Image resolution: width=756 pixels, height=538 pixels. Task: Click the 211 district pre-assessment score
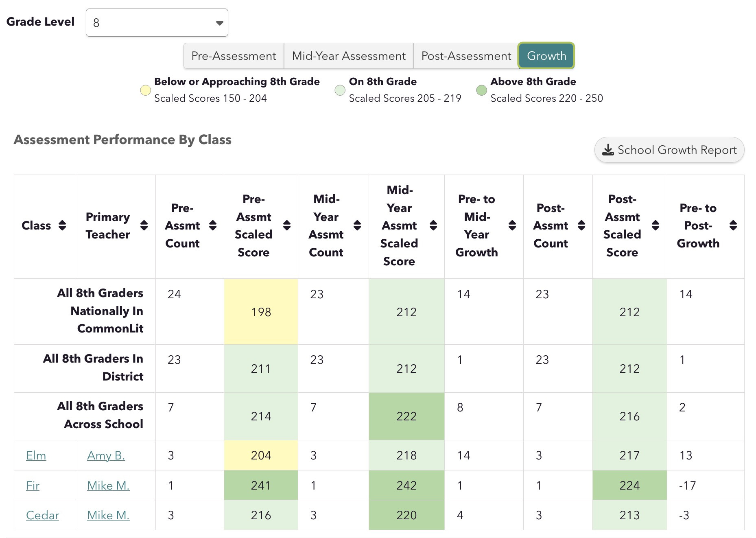261,369
